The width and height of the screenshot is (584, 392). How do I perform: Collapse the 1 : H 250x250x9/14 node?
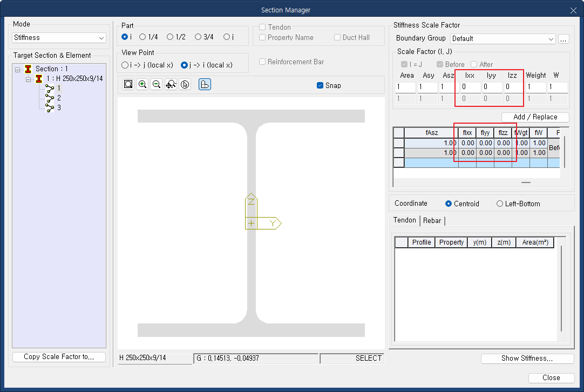click(x=28, y=79)
